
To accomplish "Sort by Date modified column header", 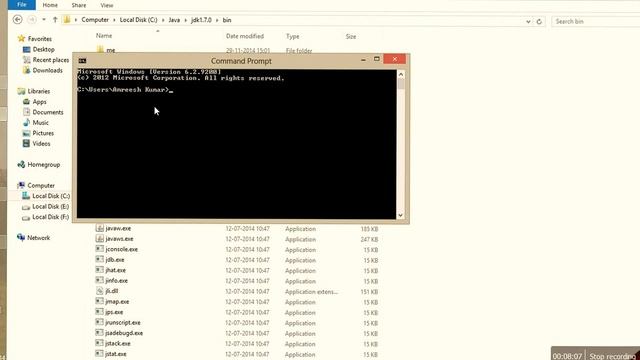I will [x=245, y=36].
